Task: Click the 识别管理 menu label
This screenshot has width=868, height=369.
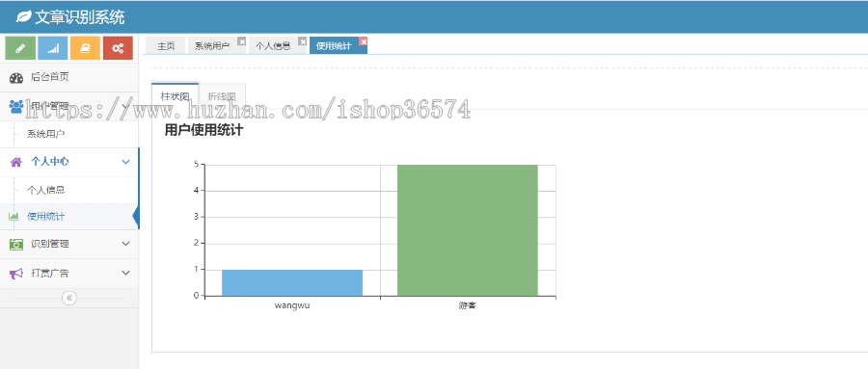Action: pos(50,244)
